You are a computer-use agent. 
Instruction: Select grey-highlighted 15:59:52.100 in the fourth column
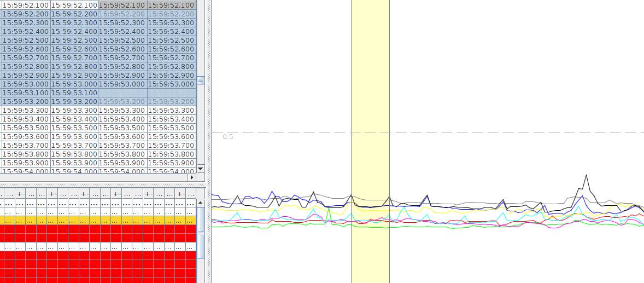(171, 5)
